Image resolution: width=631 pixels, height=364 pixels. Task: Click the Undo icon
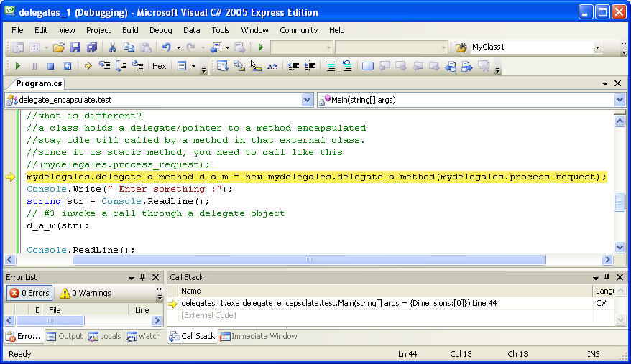[x=166, y=47]
